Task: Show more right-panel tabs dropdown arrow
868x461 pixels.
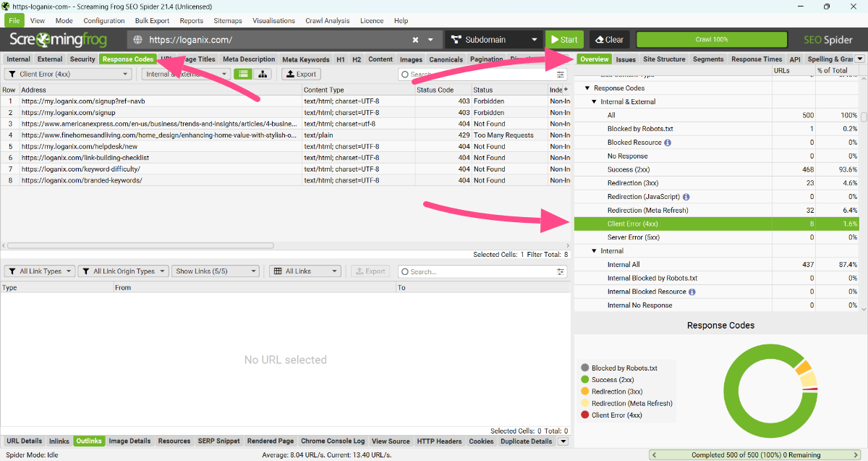Action: pos(859,59)
